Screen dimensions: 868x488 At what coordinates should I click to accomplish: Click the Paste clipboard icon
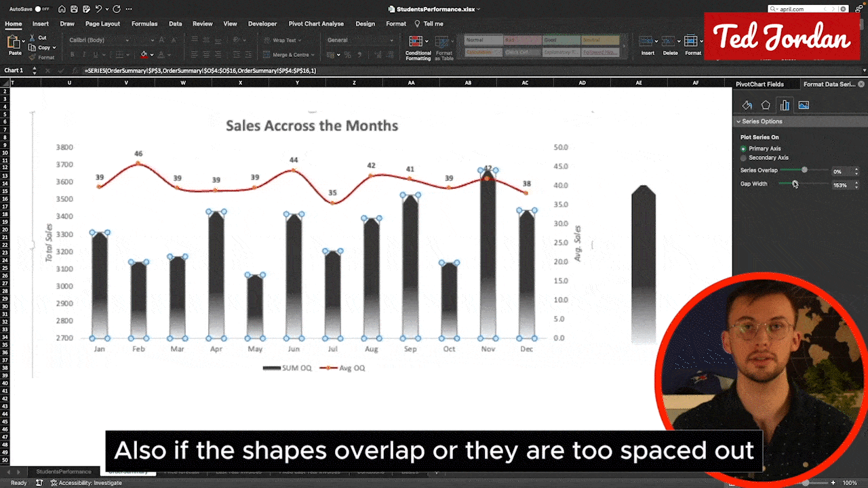pyautogui.click(x=14, y=45)
